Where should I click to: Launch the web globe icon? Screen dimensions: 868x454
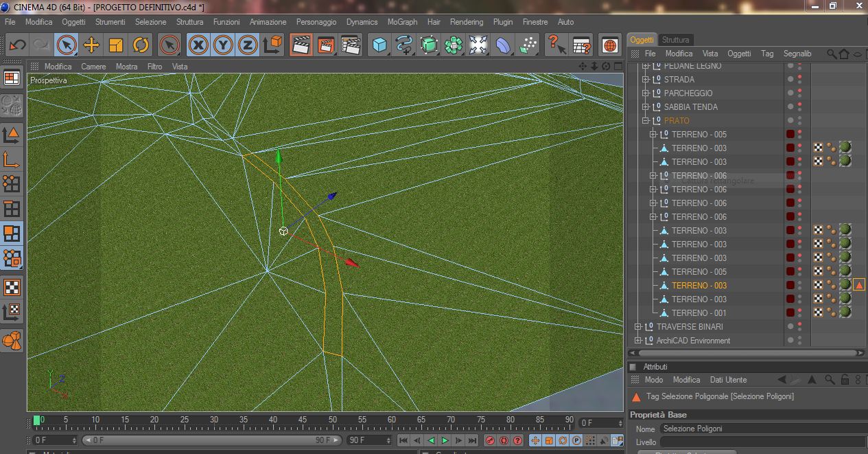click(609, 45)
